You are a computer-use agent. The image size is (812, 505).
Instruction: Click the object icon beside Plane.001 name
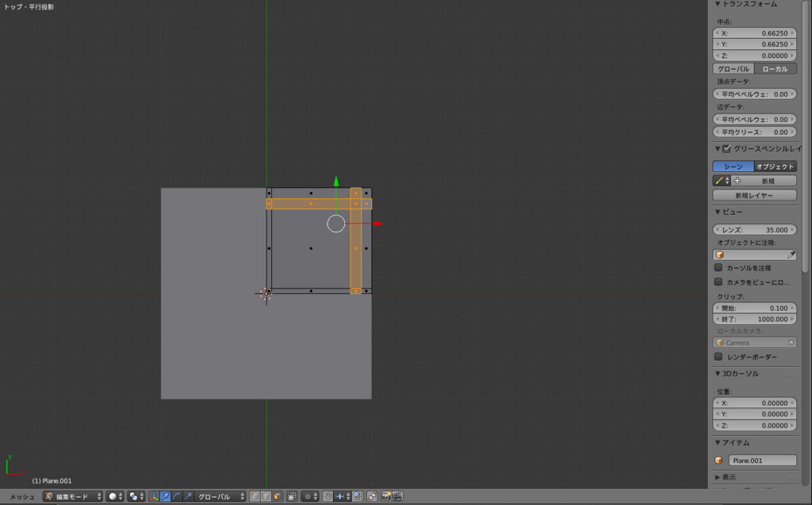pos(718,461)
